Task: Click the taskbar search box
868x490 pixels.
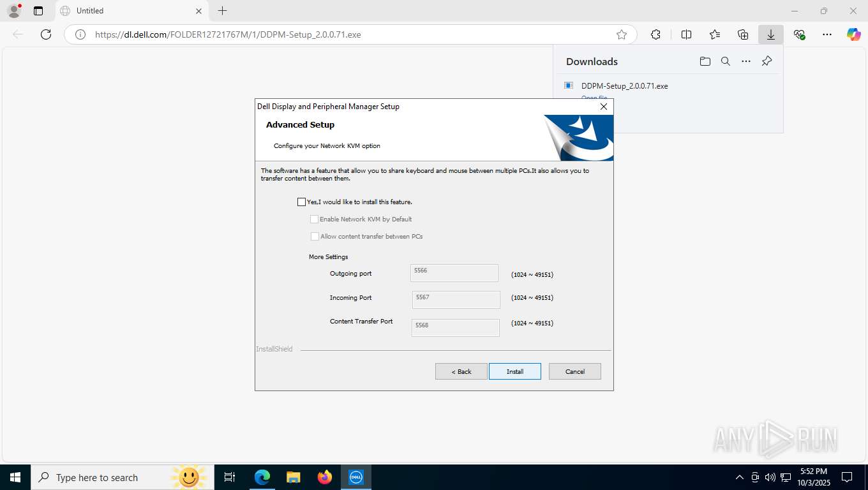Action: click(x=123, y=477)
